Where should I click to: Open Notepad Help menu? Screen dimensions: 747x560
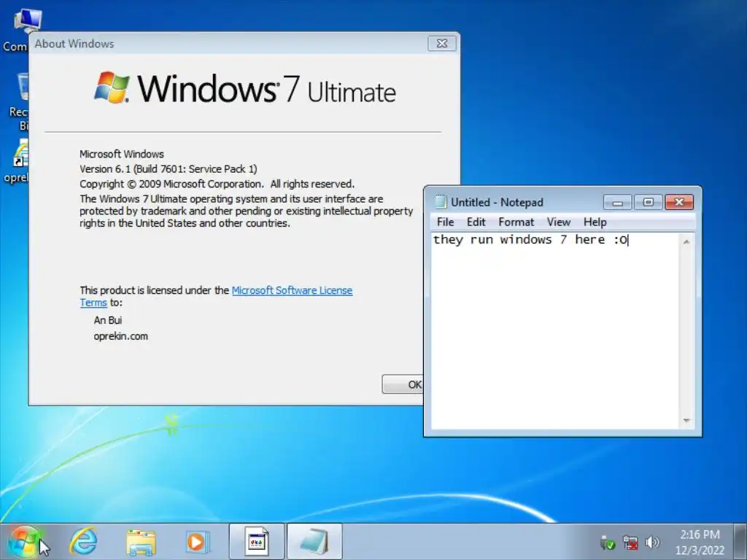[x=595, y=222]
